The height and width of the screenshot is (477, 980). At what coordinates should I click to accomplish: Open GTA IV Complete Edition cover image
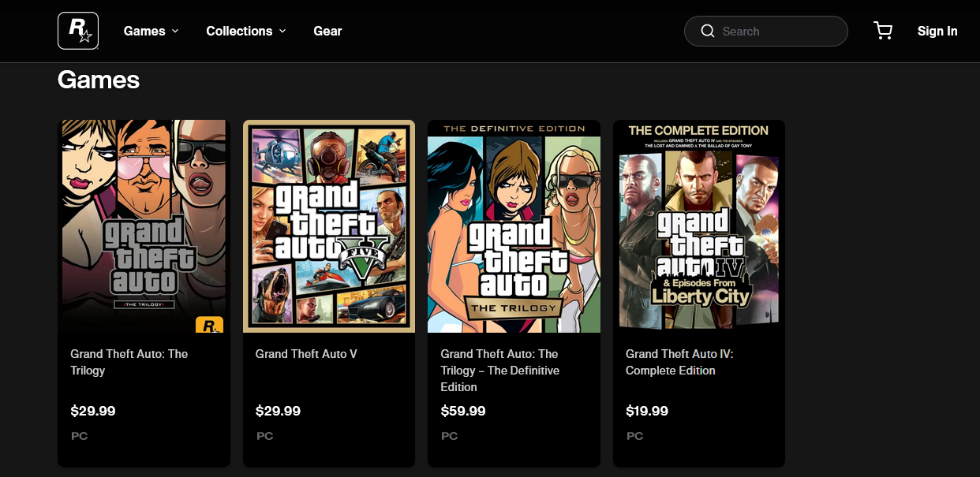698,226
